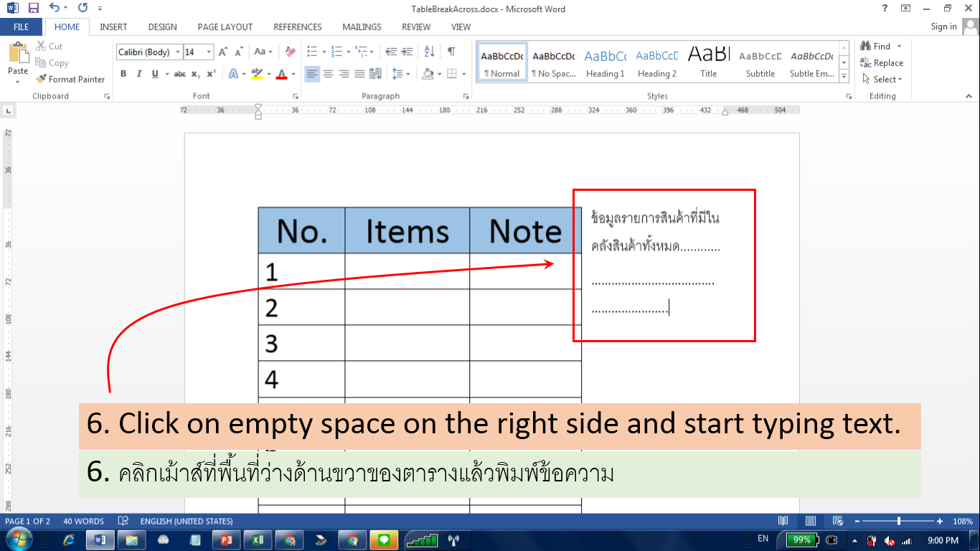The width and height of the screenshot is (980, 551).
Task: Toggle bold formatting
Action: point(123,74)
